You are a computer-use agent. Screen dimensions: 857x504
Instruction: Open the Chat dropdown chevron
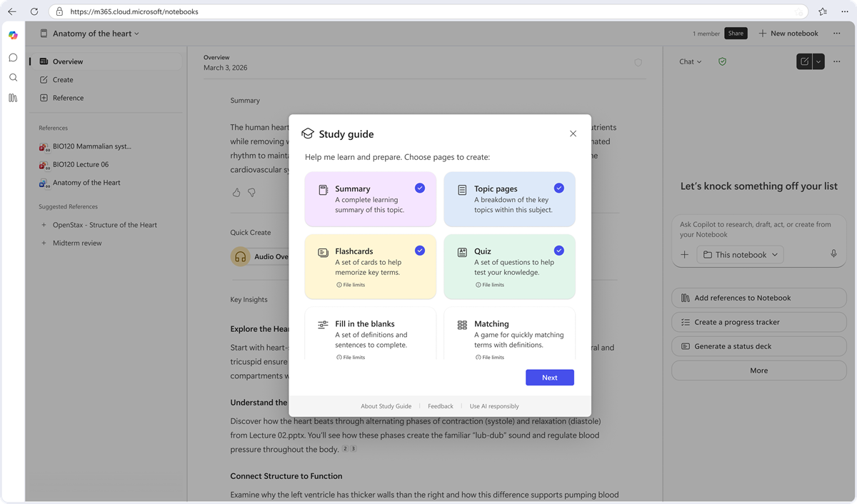[x=699, y=62]
